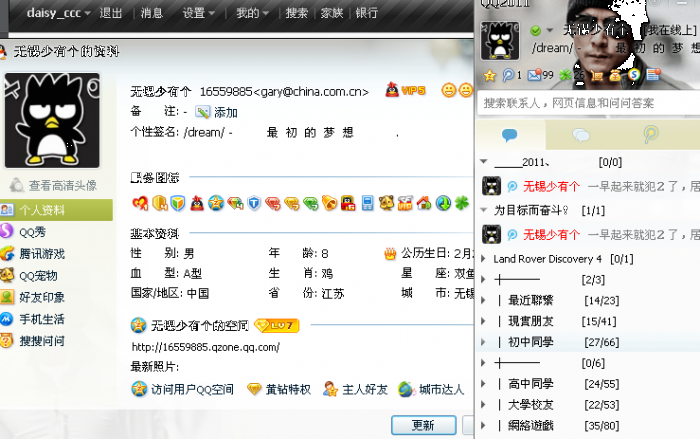Click the green diamond service icon
Image resolution: width=700 pixels, height=439 pixels.
(311, 204)
